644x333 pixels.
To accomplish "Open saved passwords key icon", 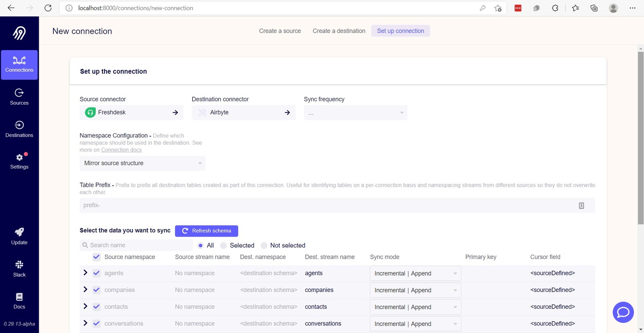I will pos(482,8).
